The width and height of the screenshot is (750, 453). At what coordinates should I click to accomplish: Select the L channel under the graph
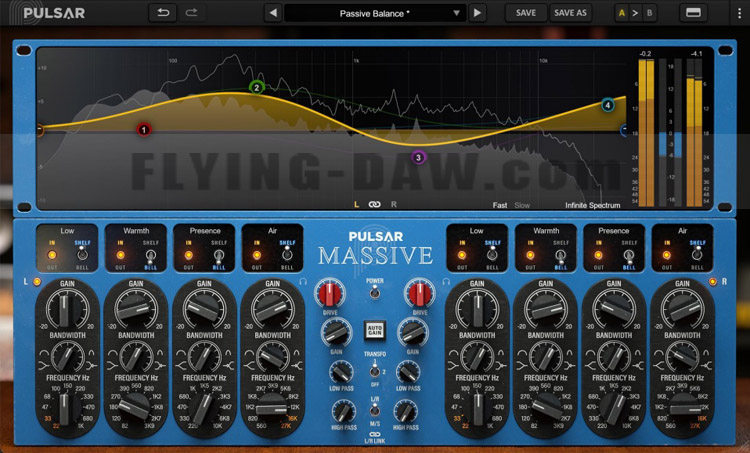356,204
